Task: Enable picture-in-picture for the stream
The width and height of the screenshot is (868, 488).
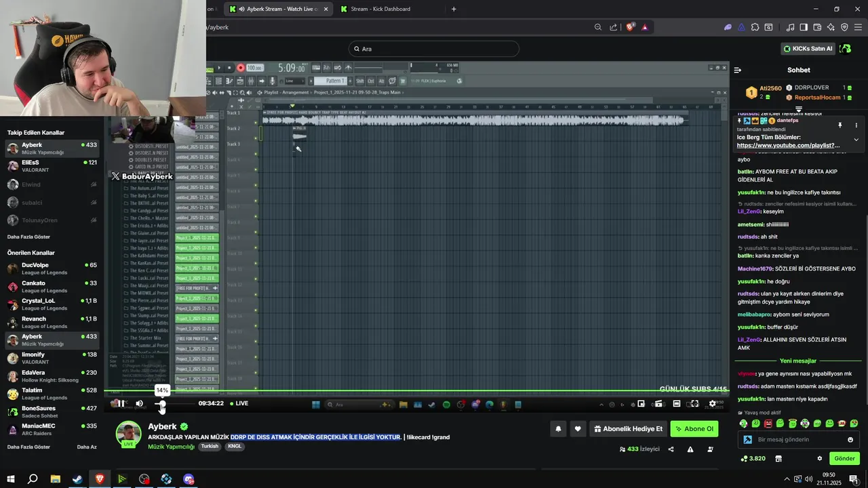Action: point(641,403)
